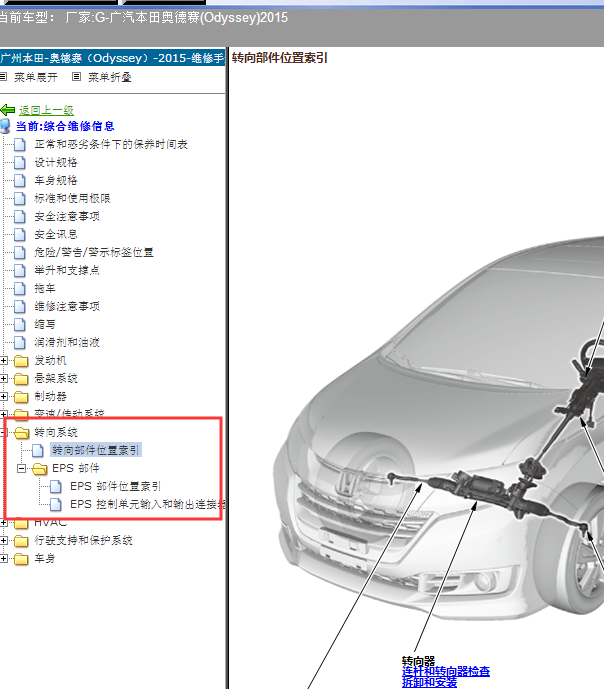Open 润滑剂和油液 entry
The width and height of the screenshot is (604, 689).
click(67, 342)
